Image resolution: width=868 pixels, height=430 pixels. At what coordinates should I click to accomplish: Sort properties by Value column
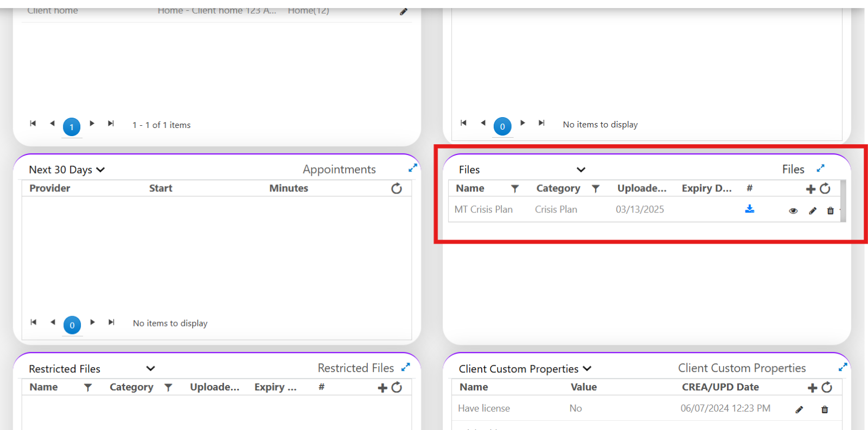583,387
